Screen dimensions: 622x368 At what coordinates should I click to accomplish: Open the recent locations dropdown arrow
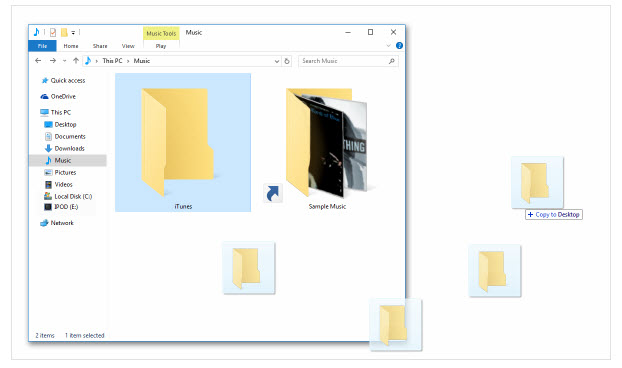pos(64,61)
